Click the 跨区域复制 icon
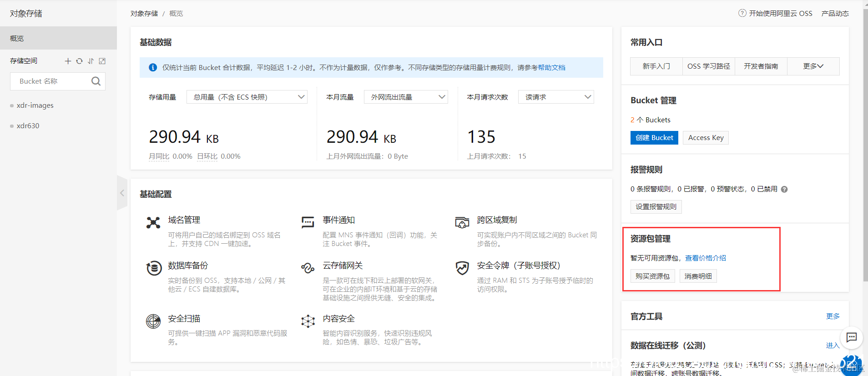This screenshot has height=376, width=868. click(x=462, y=222)
